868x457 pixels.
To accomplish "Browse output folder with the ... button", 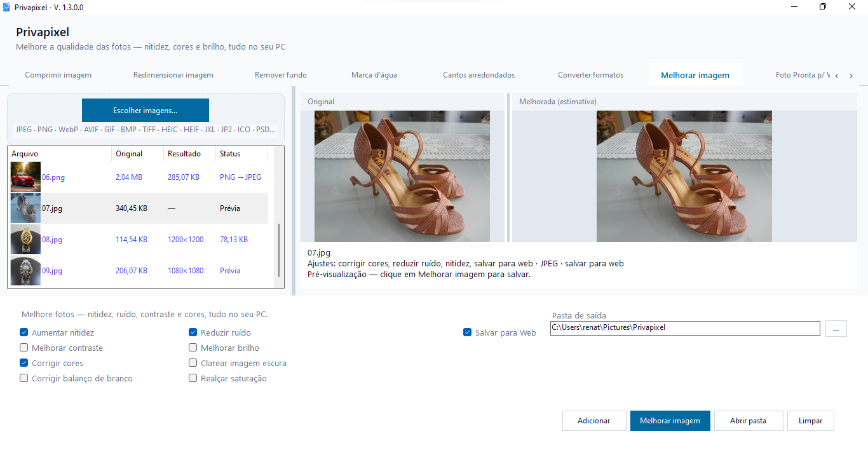I will coord(836,329).
